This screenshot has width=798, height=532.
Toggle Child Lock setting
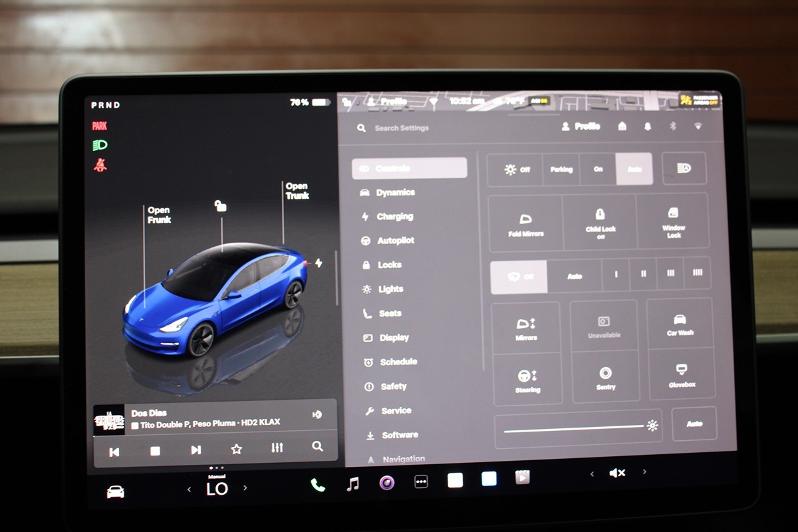[x=600, y=222]
